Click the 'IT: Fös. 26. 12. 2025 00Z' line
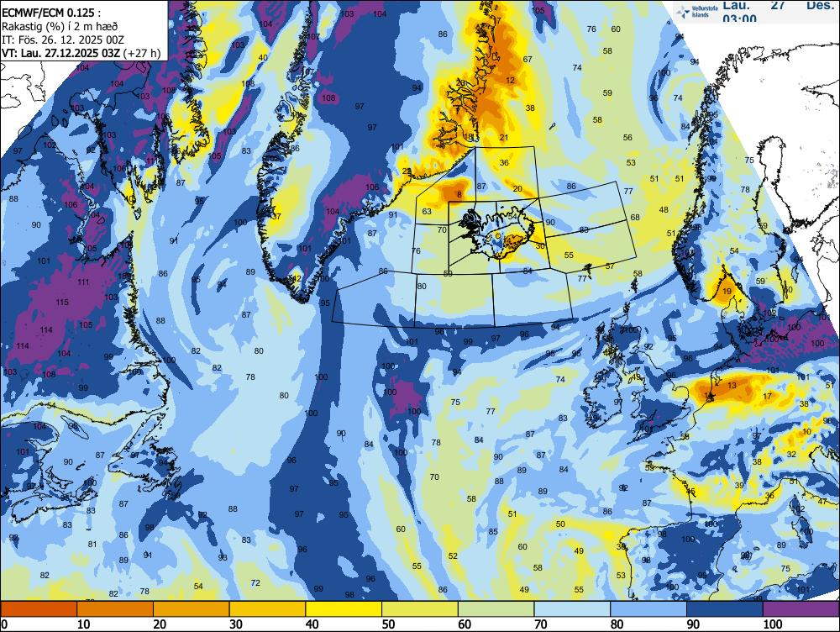Image resolution: width=840 pixels, height=632 pixels. point(63,39)
